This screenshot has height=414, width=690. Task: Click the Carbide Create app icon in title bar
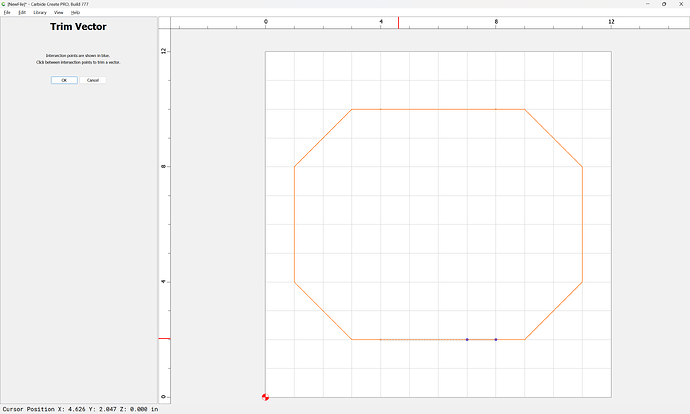4,4
